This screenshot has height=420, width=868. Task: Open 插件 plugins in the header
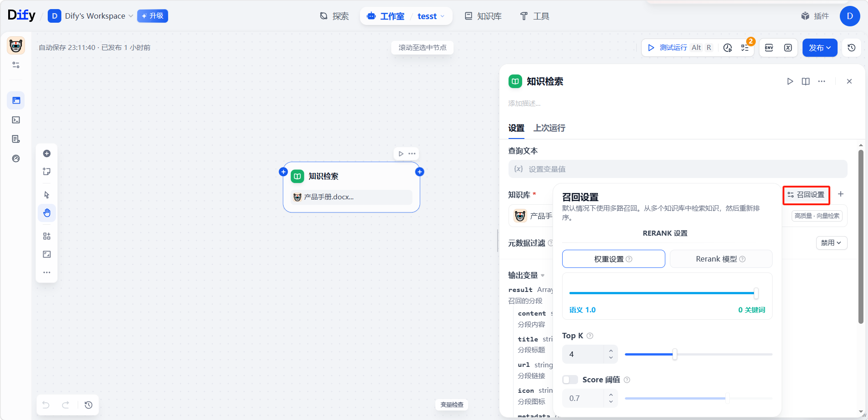click(x=815, y=16)
